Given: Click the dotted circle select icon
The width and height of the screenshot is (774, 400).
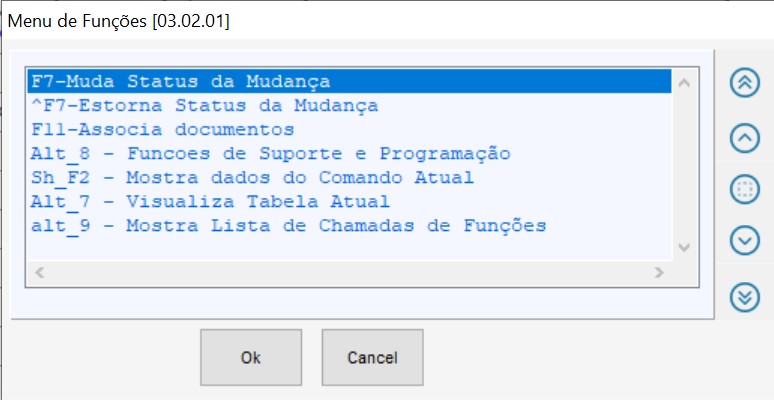Looking at the screenshot, I should [745, 189].
